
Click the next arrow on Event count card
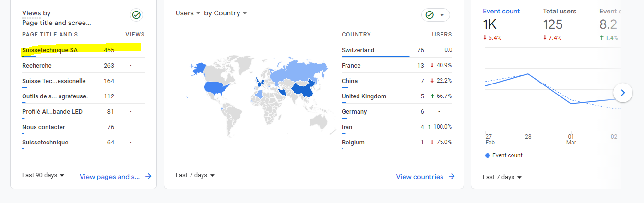(x=623, y=93)
